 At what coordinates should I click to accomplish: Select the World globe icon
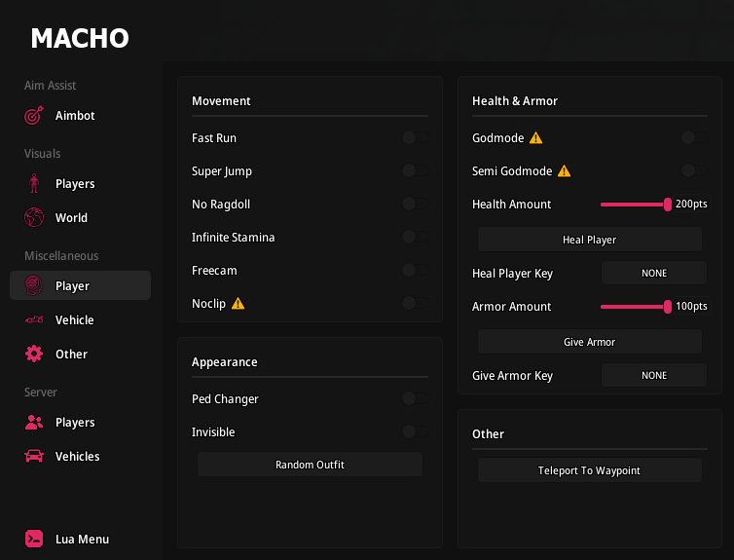pos(34,218)
